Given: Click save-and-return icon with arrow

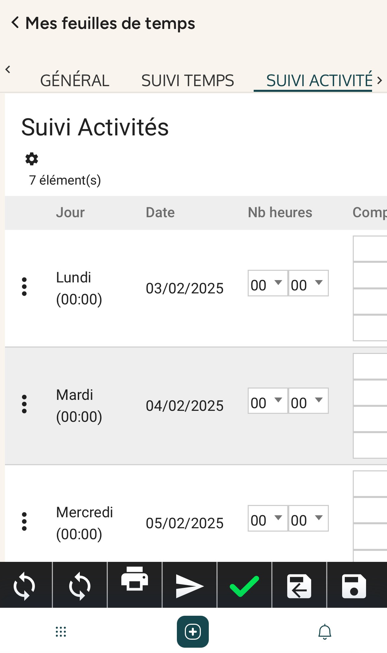Looking at the screenshot, I should coord(299,586).
